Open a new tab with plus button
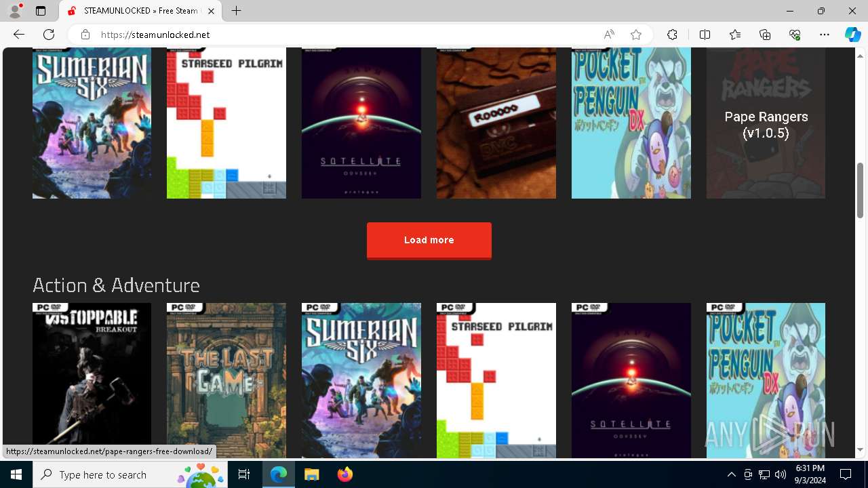This screenshot has height=488, width=868. (236, 11)
